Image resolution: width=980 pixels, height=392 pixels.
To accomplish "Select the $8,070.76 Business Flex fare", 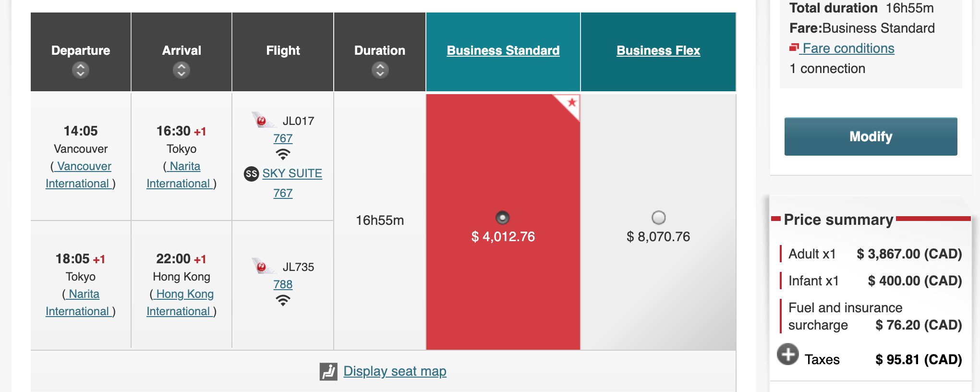I will 658,218.
